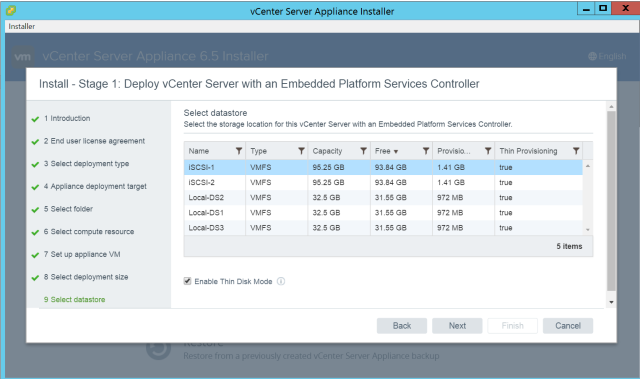Image resolution: width=640 pixels, height=379 pixels.
Task: Show info tooltip for Thin Disk Mode
Action: click(281, 281)
